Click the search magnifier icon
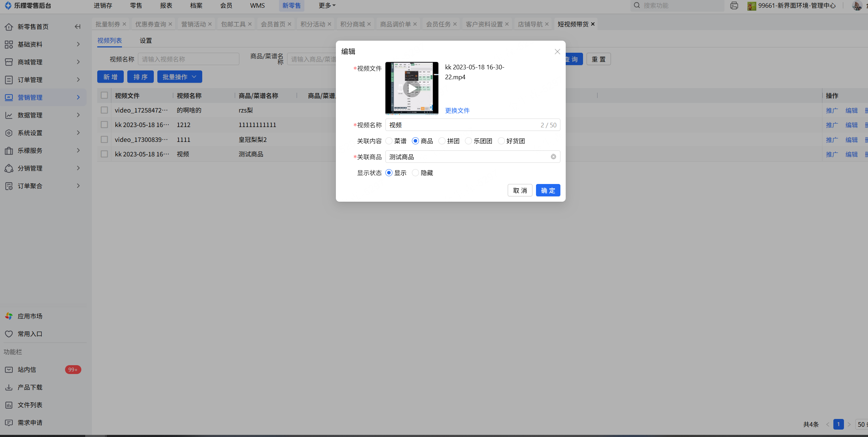This screenshot has width=868, height=437. (637, 5)
